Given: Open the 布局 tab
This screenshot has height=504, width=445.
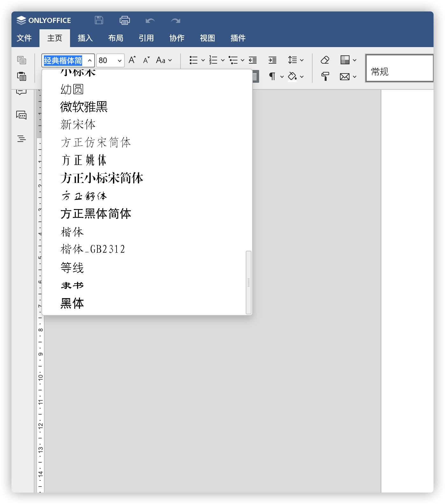Looking at the screenshot, I should point(116,38).
